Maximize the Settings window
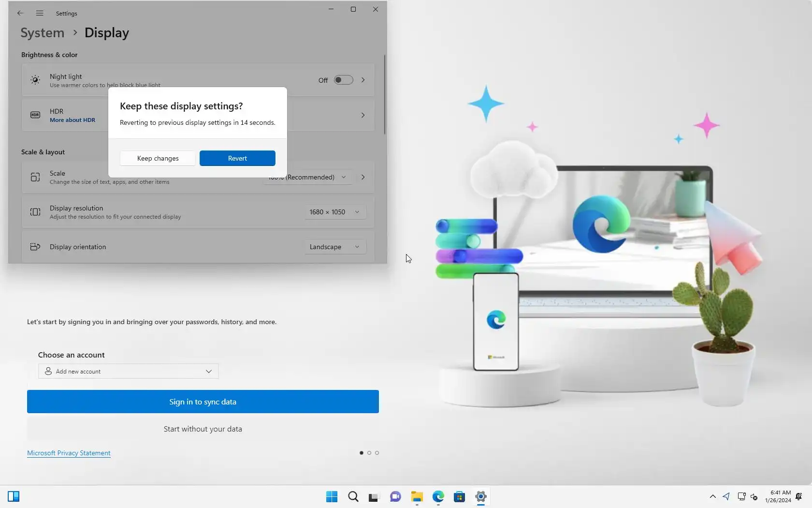The image size is (812, 508). pyautogui.click(x=353, y=9)
